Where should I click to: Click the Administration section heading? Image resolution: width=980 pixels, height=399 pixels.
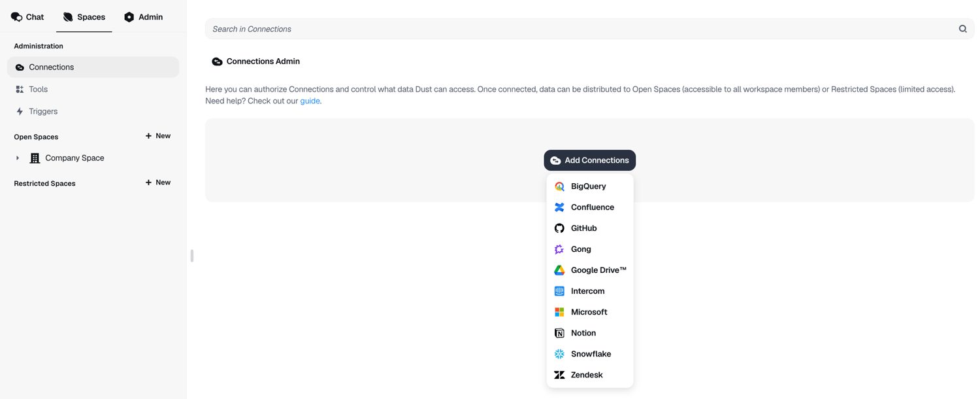(39, 46)
